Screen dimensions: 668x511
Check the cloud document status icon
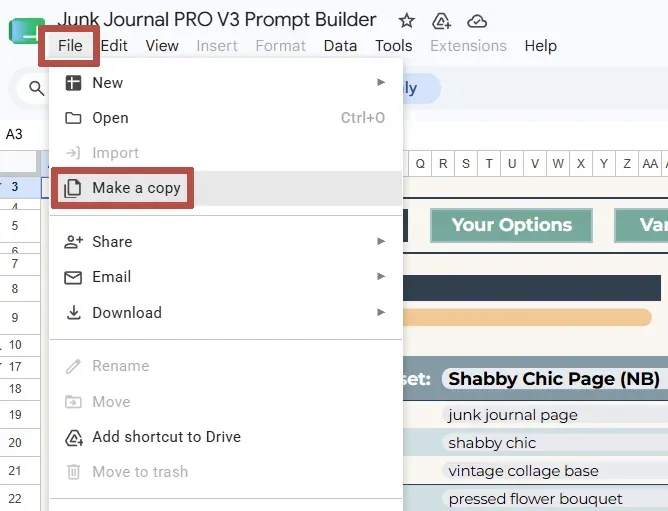[477, 21]
